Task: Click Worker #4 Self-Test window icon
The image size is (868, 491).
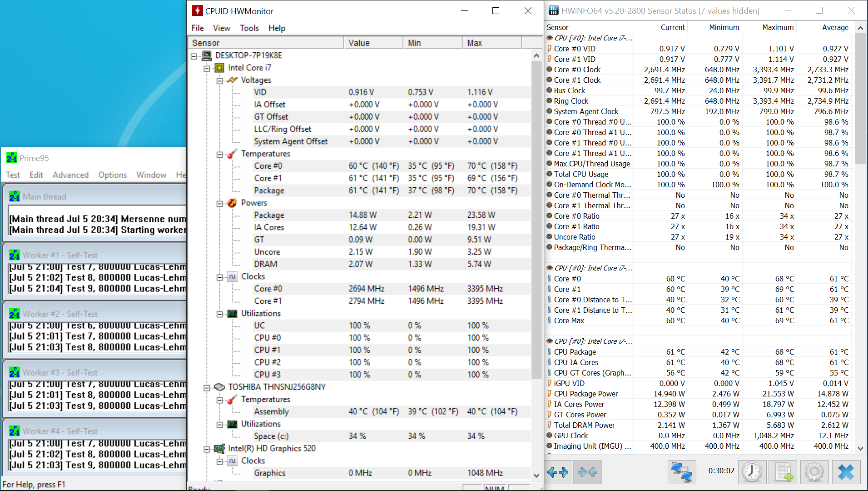Action: coord(15,431)
